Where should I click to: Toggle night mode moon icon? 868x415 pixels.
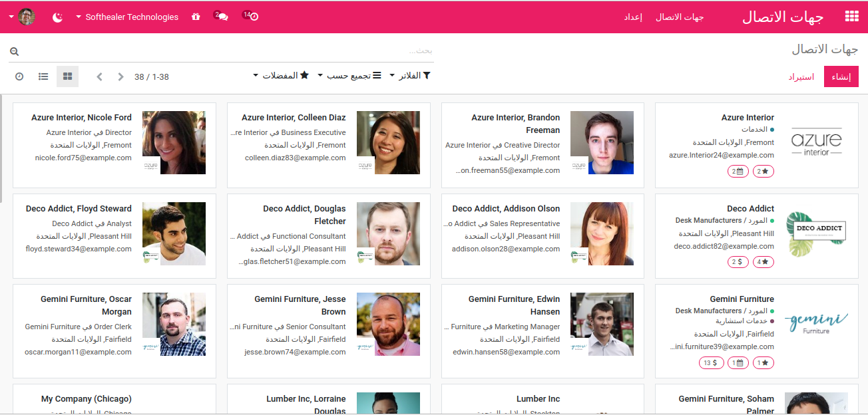pyautogui.click(x=58, y=17)
